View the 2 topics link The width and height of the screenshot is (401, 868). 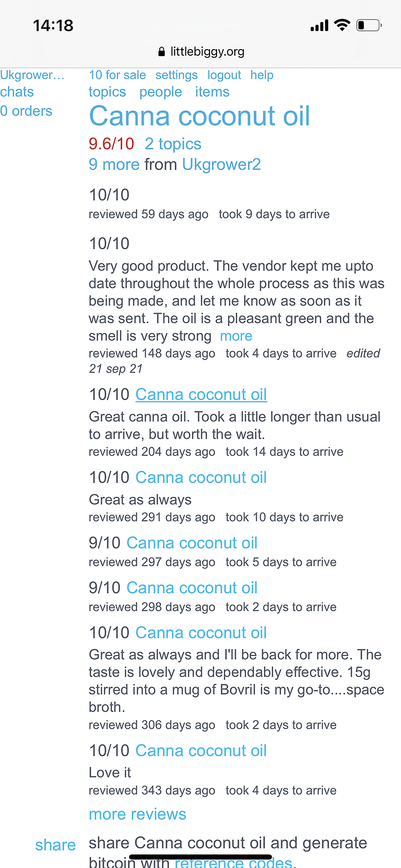[x=173, y=144]
